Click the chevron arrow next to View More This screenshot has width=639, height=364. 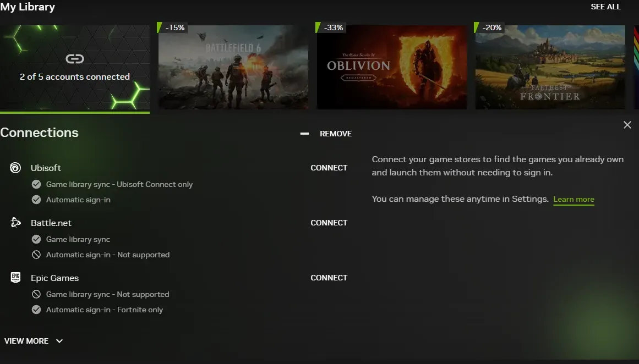[x=59, y=341]
